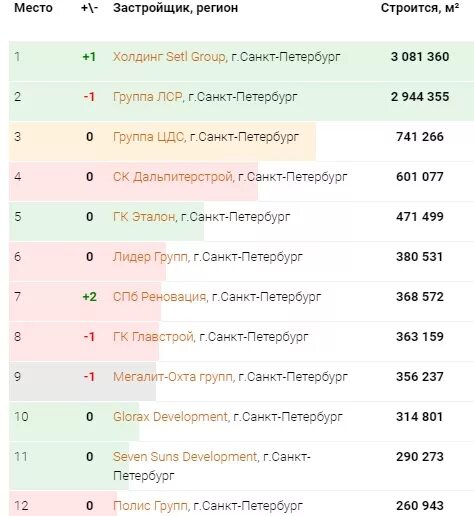Open the Seven Suns Development developer link
The height and width of the screenshot is (516, 474).
click(185, 457)
